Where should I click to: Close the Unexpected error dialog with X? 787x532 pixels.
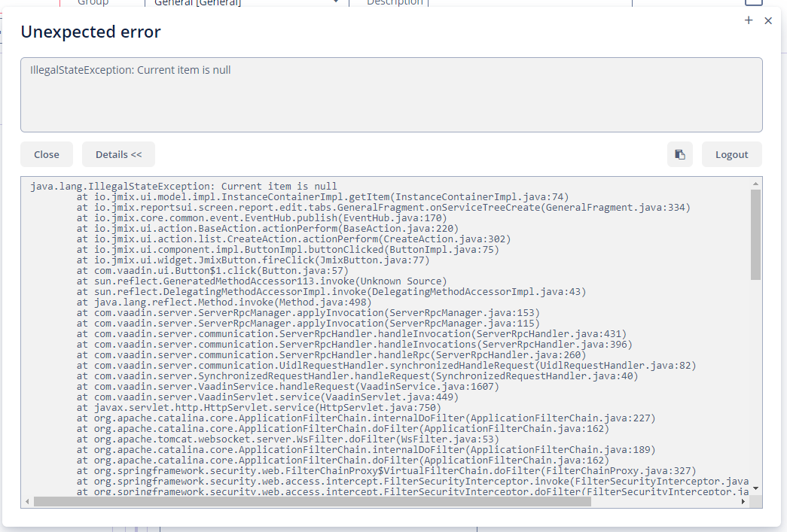click(x=768, y=20)
